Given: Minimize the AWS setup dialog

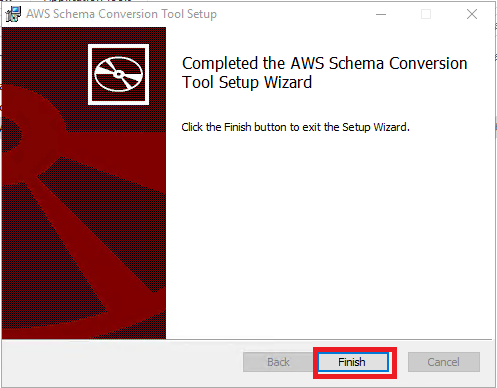Looking at the screenshot, I should tap(381, 14).
